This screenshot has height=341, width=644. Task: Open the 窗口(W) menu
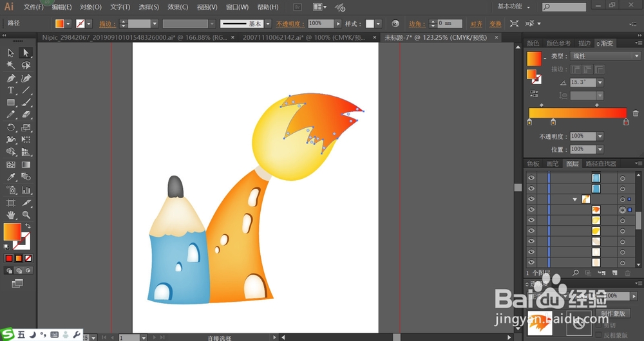click(238, 7)
